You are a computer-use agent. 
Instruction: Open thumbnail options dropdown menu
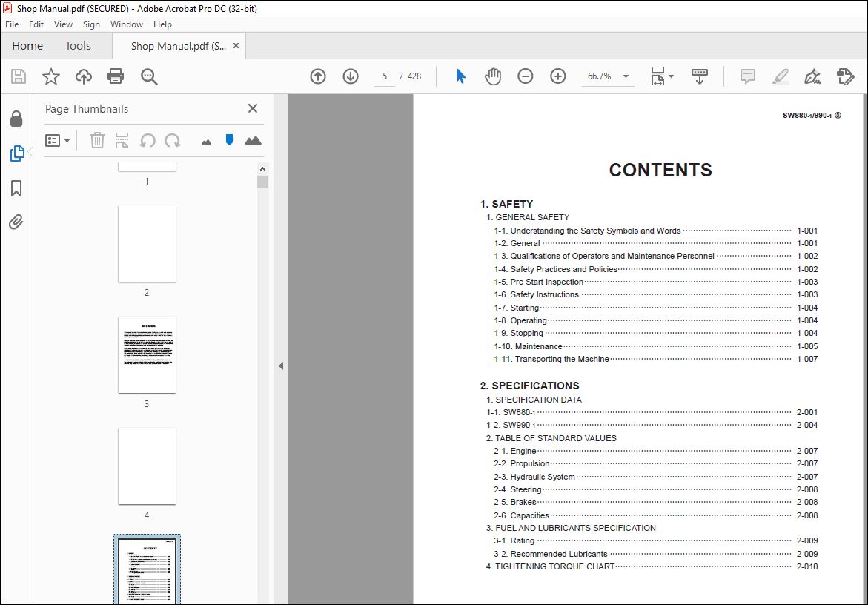click(57, 141)
